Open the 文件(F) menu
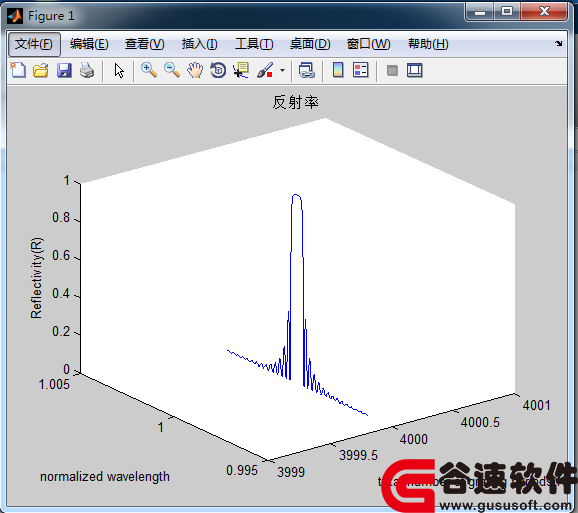The width and height of the screenshot is (578, 513). [x=34, y=44]
